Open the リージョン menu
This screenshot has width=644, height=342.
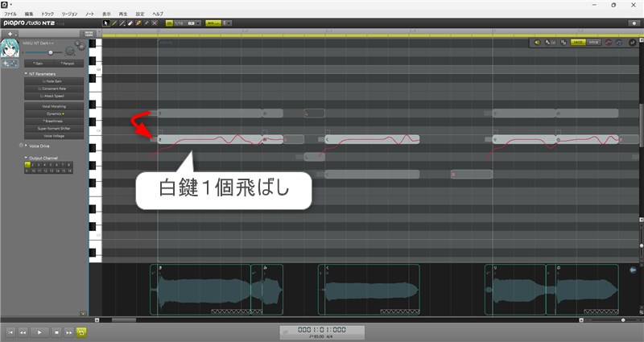pyautogui.click(x=69, y=14)
